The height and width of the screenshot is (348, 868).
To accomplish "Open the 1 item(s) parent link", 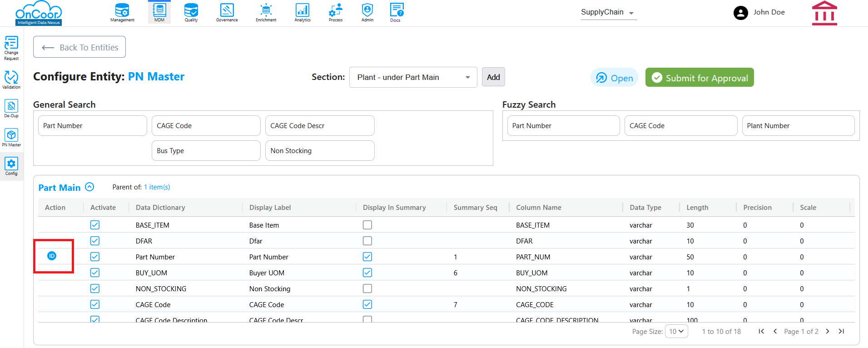I will (157, 187).
